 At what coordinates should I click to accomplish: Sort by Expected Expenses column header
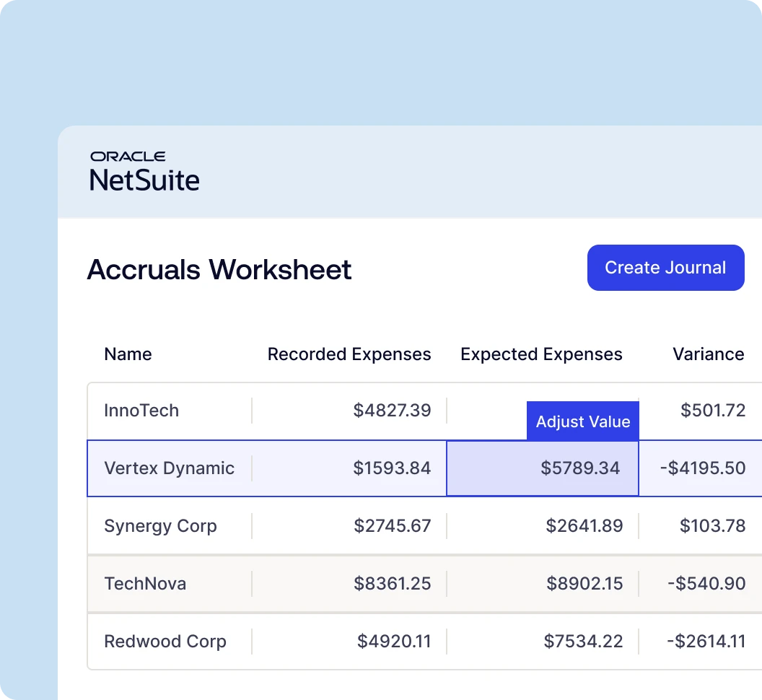[x=541, y=354]
